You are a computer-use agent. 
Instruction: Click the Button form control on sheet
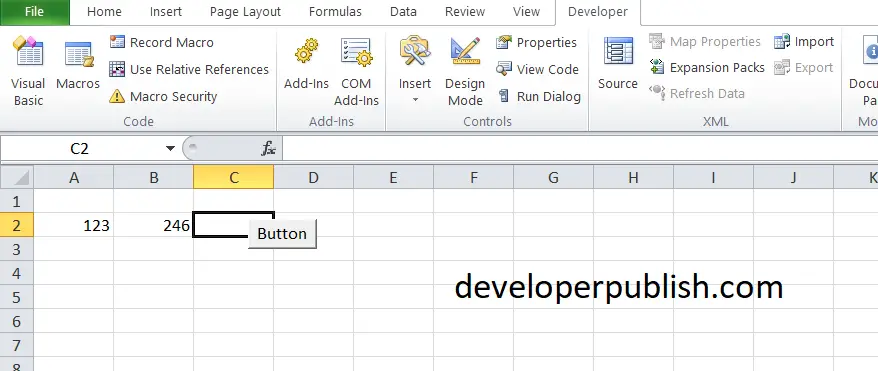pos(282,234)
